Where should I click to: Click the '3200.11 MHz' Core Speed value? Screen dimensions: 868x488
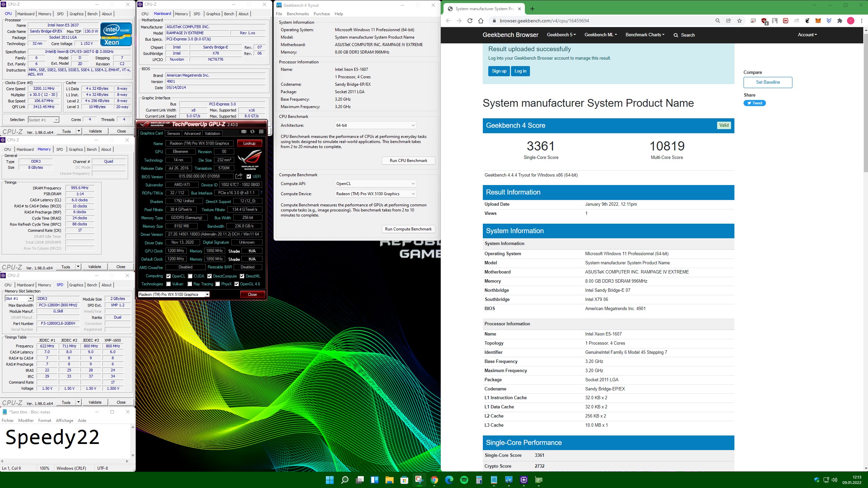(x=44, y=88)
